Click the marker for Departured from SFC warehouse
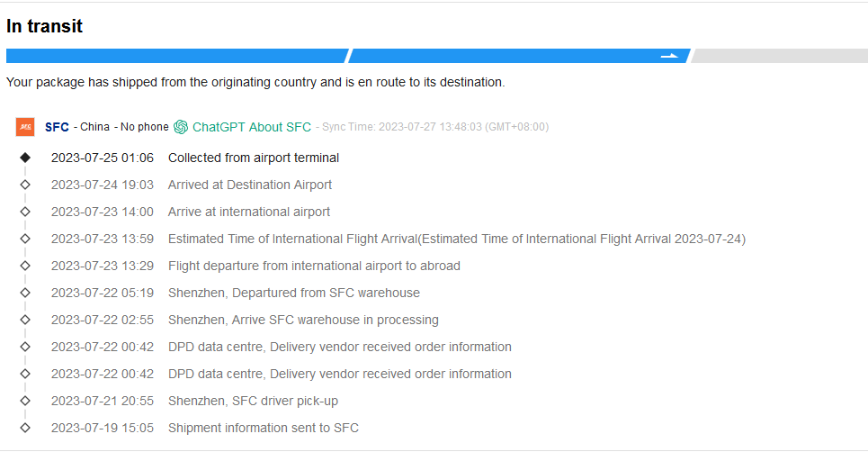This screenshot has width=868, height=452. 25,293
